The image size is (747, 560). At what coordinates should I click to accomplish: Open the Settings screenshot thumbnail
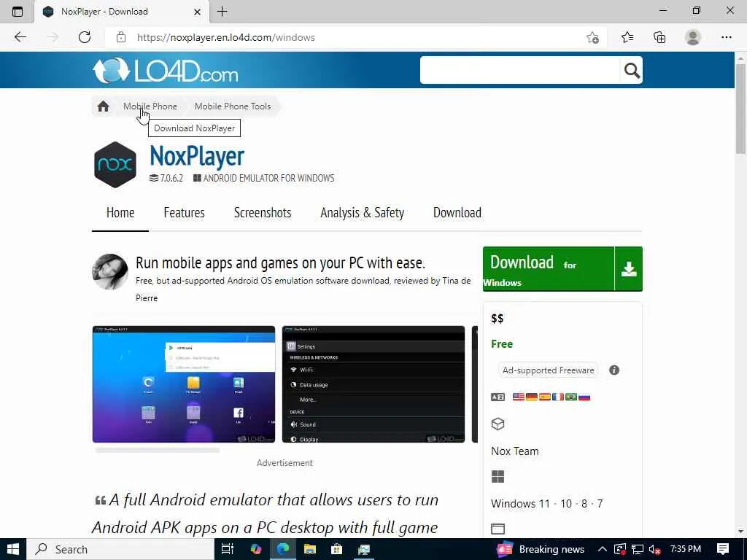[x=373, y=384]
